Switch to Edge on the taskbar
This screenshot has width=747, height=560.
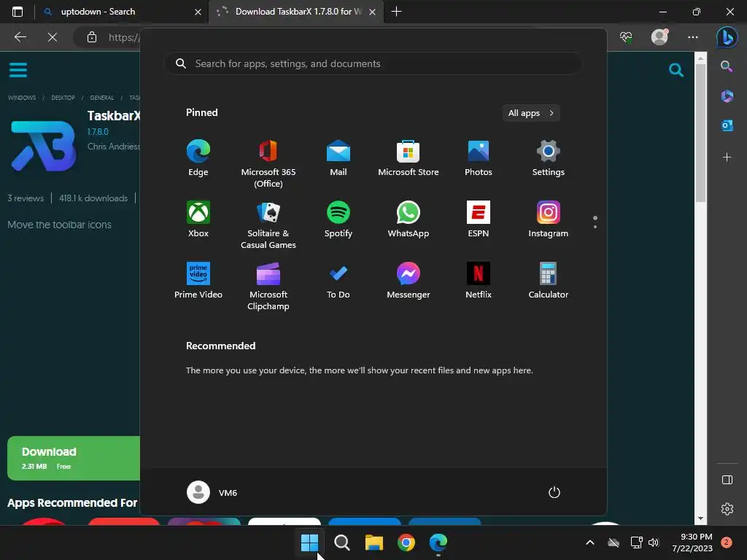tap(438, 542)
